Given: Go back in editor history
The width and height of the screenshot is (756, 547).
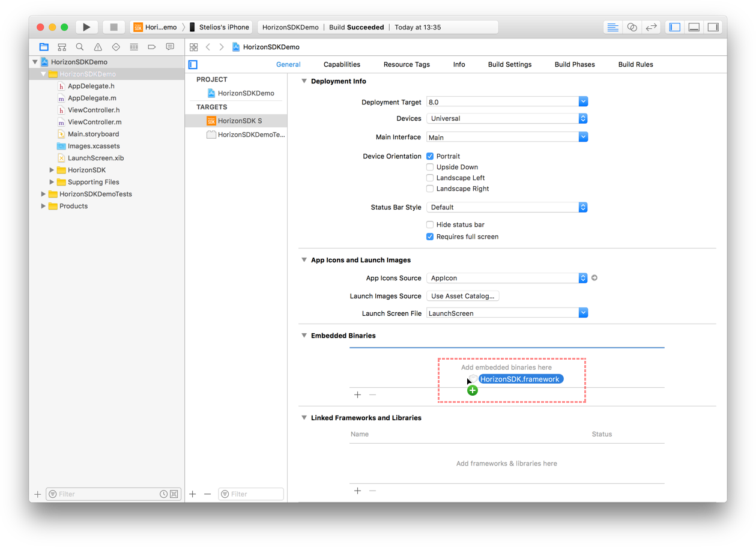Looking at the screenshot, I should tap(208, 47).
